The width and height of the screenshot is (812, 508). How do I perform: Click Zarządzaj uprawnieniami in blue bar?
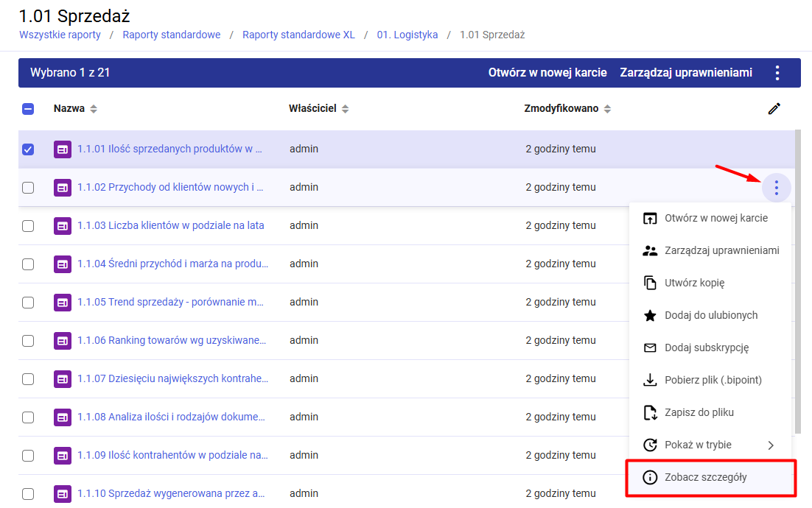[686, 73]
